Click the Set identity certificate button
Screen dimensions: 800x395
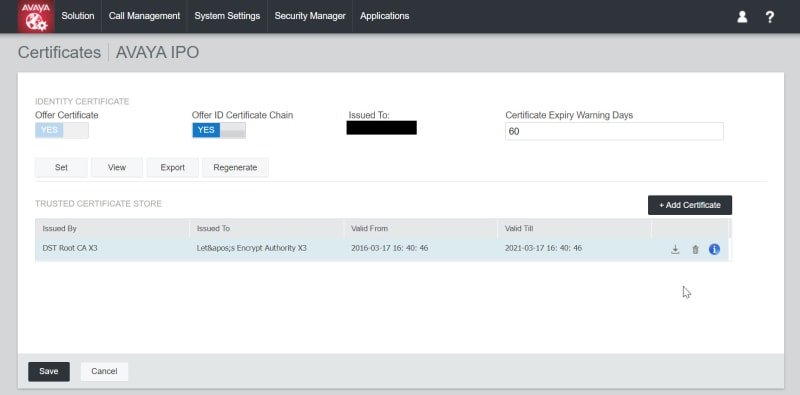point(61,167)
